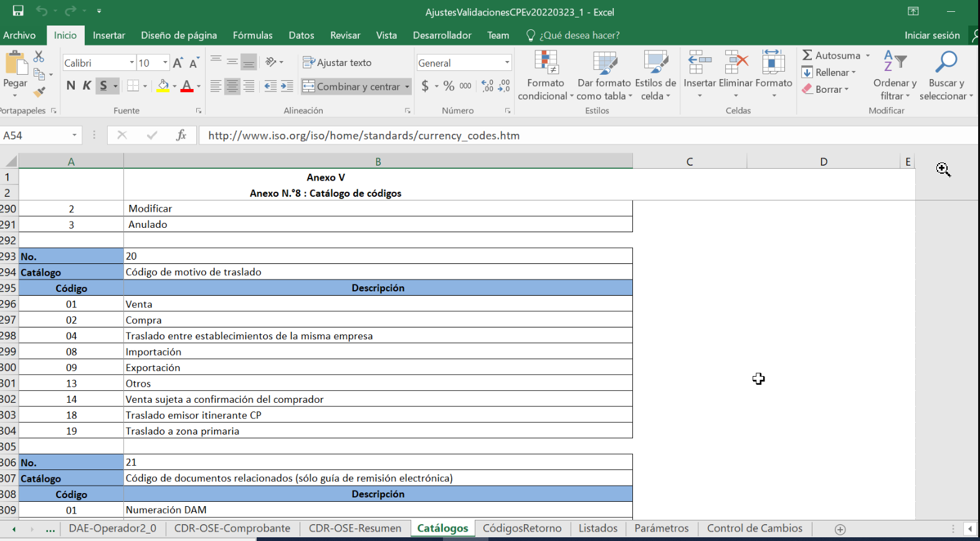This screenshot has width=980, height=541.
Task: Align text left
Action: [x=216, y=86]
